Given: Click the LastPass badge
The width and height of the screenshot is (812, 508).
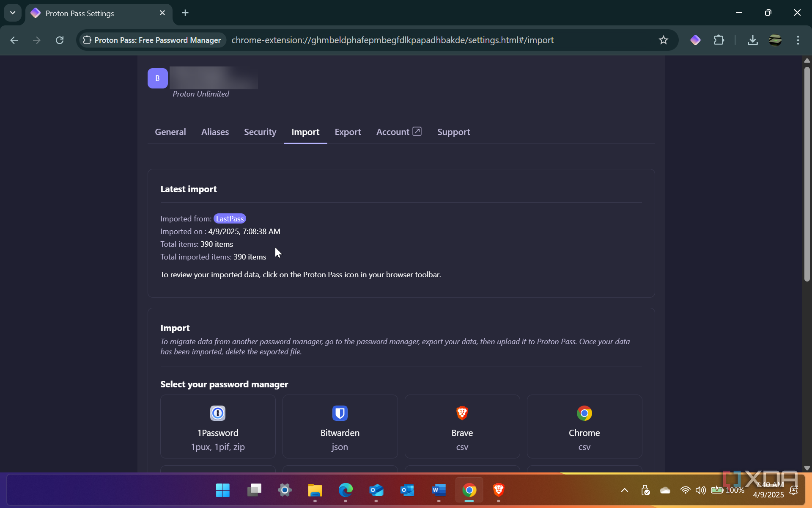Looking at the screenshot, I should tap(230, 219).
